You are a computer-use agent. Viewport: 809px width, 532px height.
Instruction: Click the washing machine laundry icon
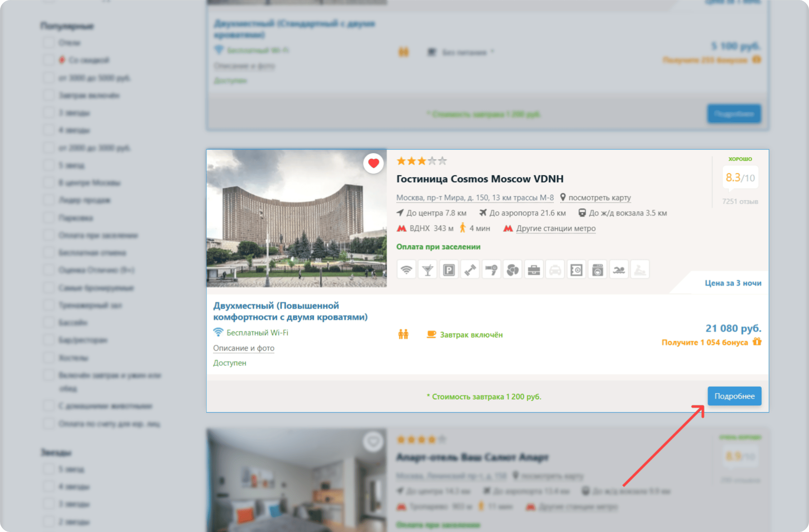click(597, 270)
